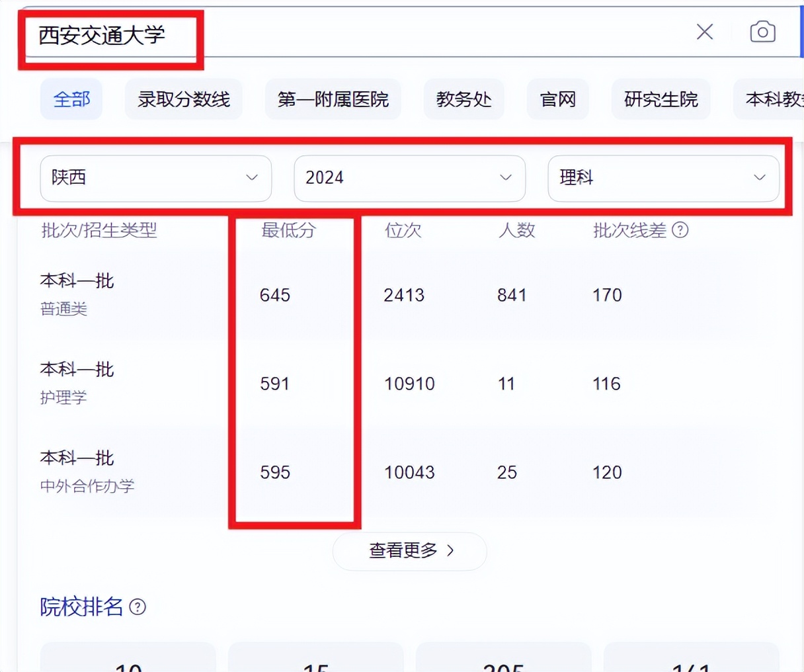Click the 批次线差 help question icon
The width and height of the screenshot is (804, 672).
680,230
